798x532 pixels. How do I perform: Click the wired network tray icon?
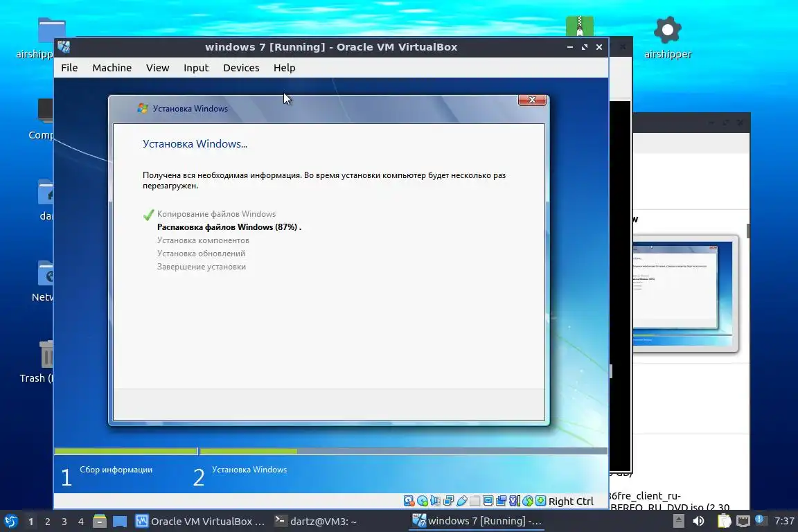pyautogui.click(x=743, y=521)
